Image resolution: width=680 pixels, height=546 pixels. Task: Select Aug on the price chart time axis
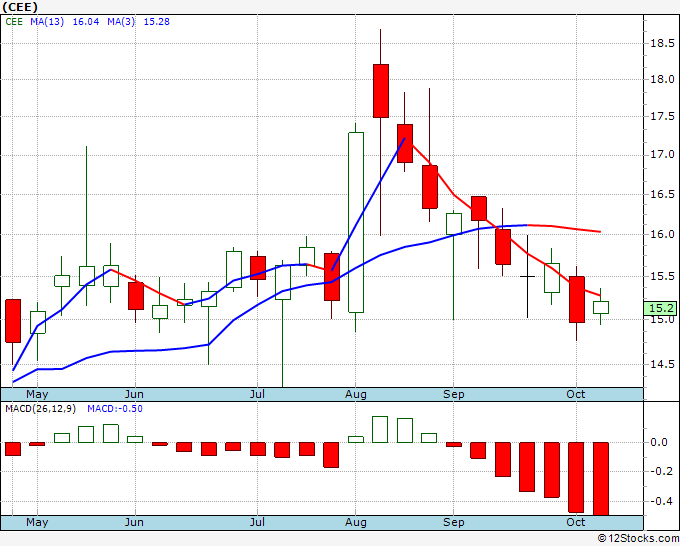coord(356,394)
